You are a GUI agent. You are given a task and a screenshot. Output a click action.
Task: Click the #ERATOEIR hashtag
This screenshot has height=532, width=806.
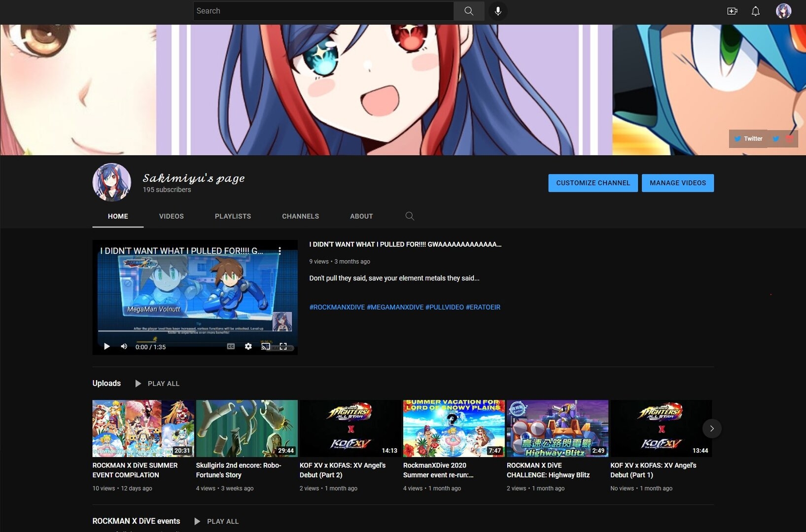pyautogui.click(x=483, y=307)
